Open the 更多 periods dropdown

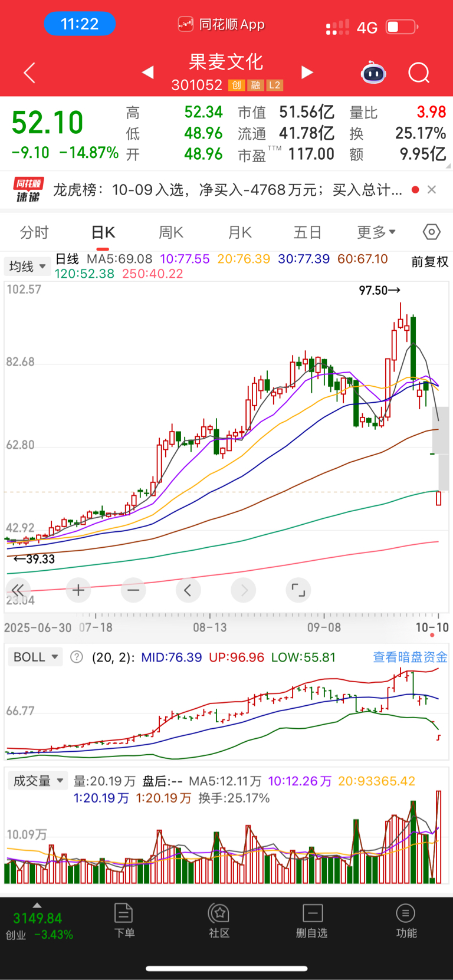[x=376, y=232]
